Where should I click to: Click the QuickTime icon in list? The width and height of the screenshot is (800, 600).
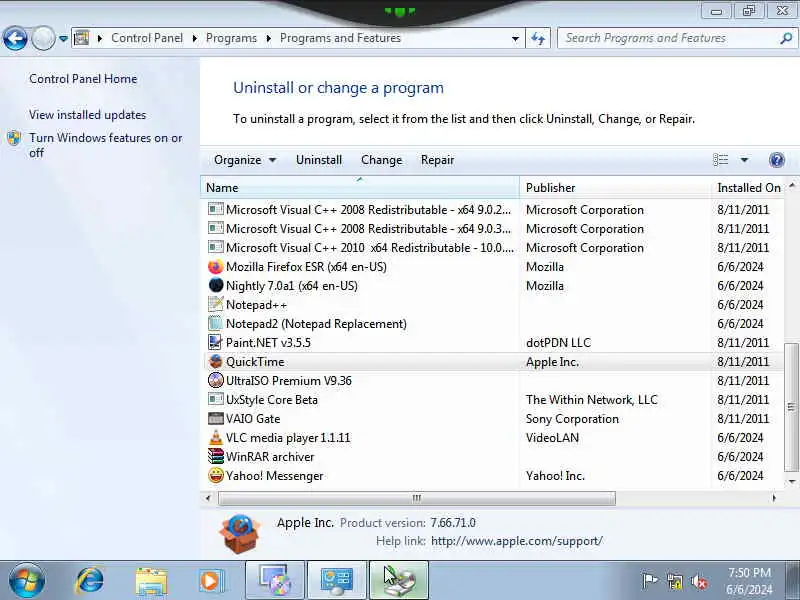[x=216, y=362]
